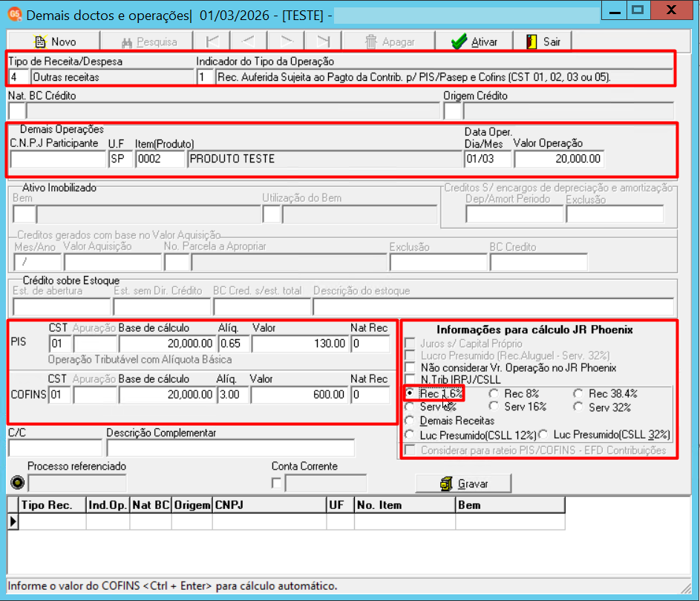Click Descrição Complementar input field
The image size is (700, 601).
[230, 448]
